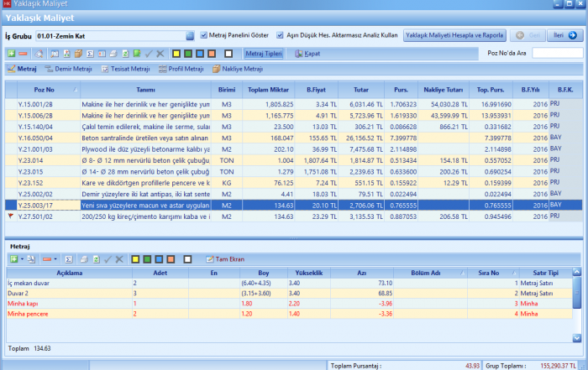Click the Poz No'da Ara search field
588x370 pixels.
click(x=557, y=53)
